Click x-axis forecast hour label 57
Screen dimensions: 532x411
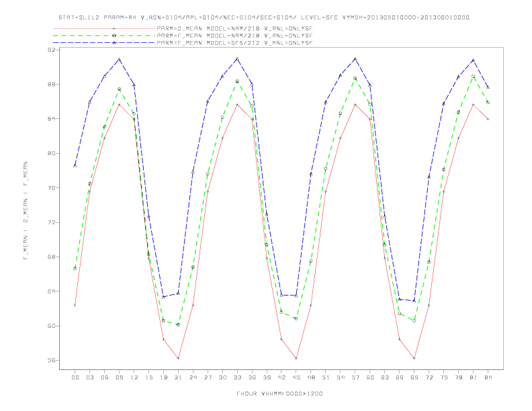[355, 377]
